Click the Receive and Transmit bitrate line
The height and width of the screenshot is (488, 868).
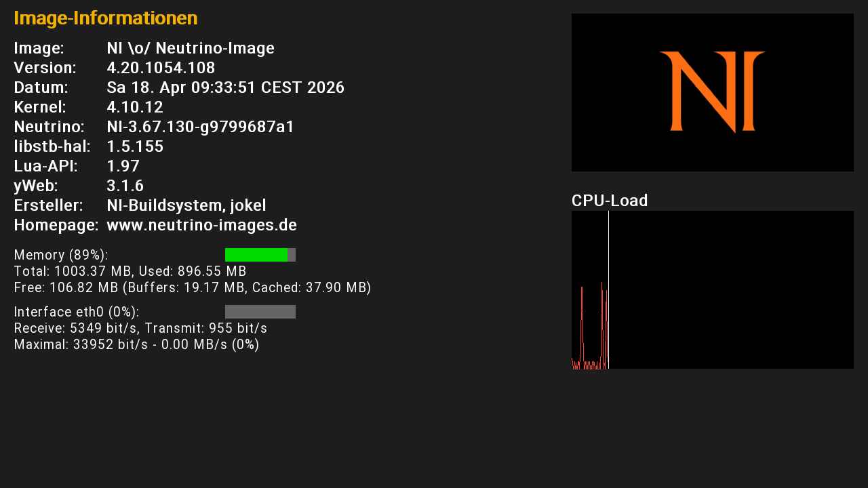pyautogui.click(x=140, y=328)
